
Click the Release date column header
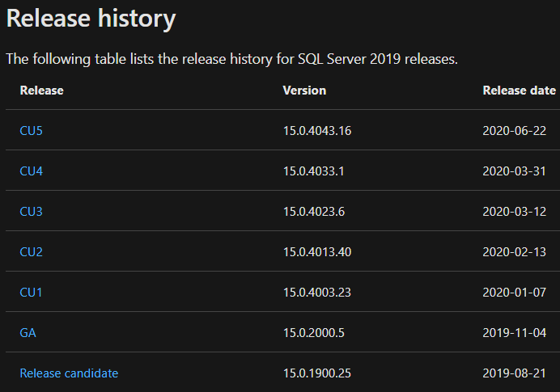tap(519, 91)
